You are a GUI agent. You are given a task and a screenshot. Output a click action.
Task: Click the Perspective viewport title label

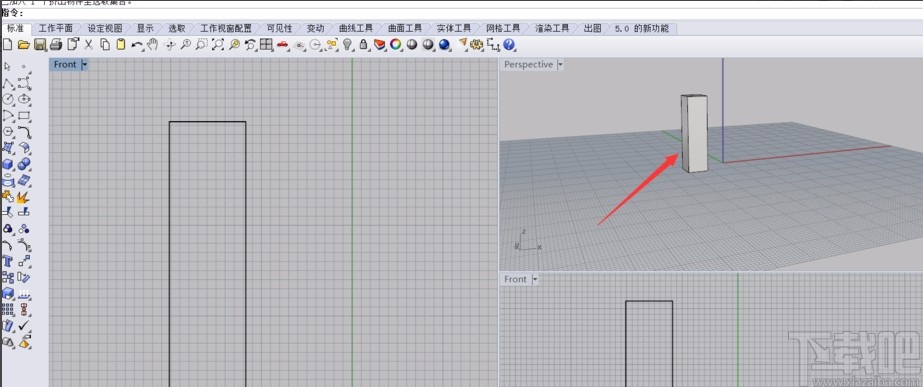(x=529, y=65)
